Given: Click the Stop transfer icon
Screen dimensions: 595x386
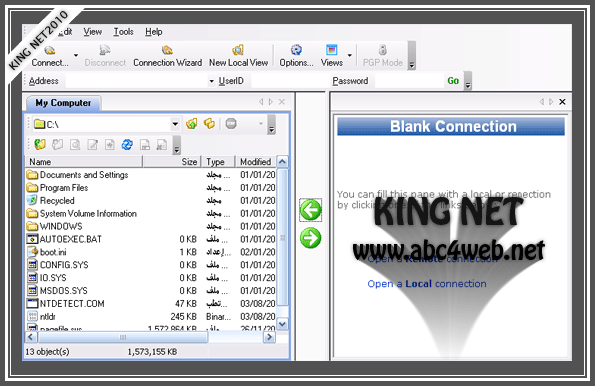Looking at the screenshot, I should click(231, 124).
